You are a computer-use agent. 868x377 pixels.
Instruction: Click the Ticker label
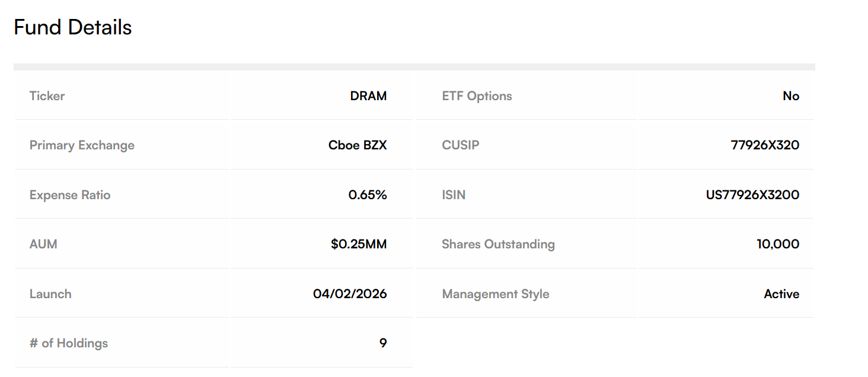click(47, 96)
